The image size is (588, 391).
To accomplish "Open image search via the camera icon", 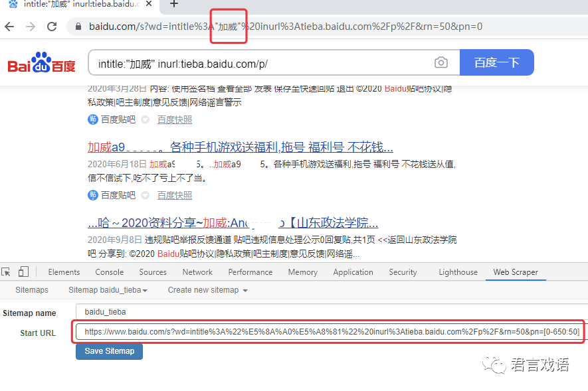I will [x=441, y=62].
